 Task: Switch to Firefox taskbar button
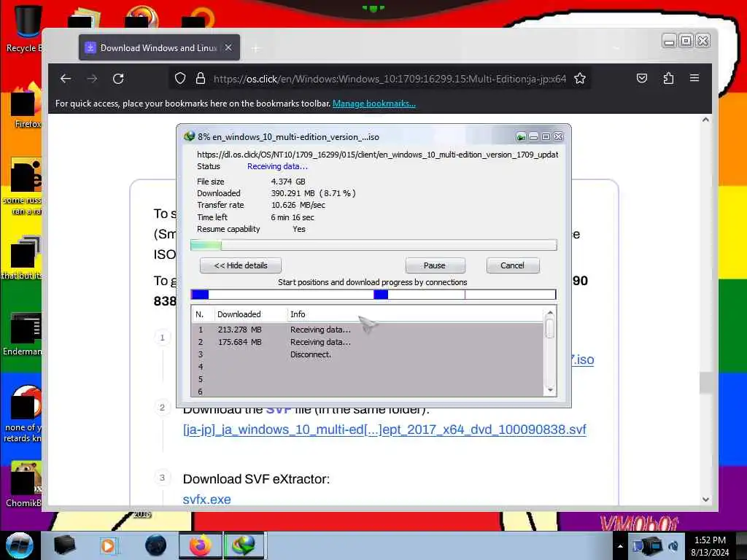[200, 545]
